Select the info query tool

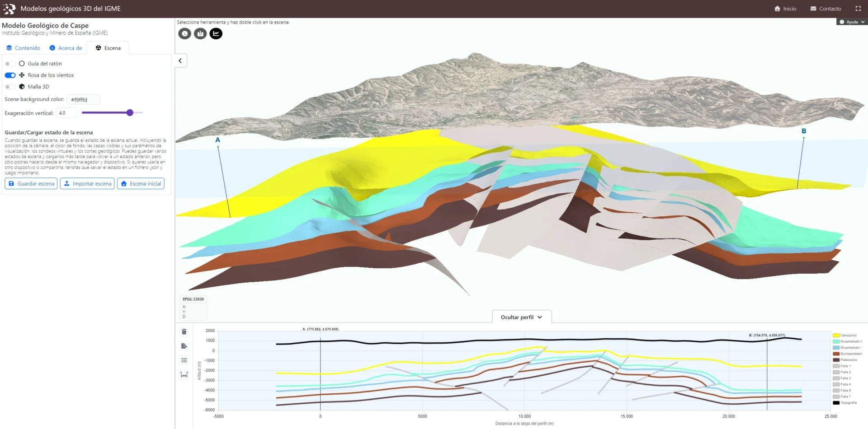[x=184, y=33]
